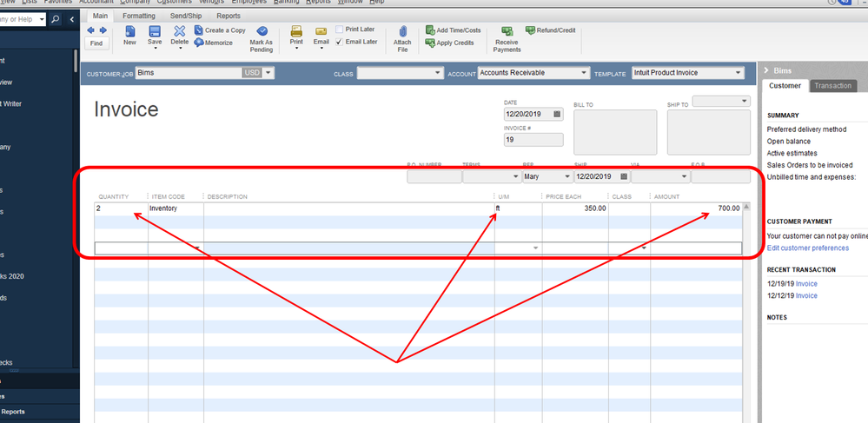Click the Inventory item code cell

click(176, 208)
